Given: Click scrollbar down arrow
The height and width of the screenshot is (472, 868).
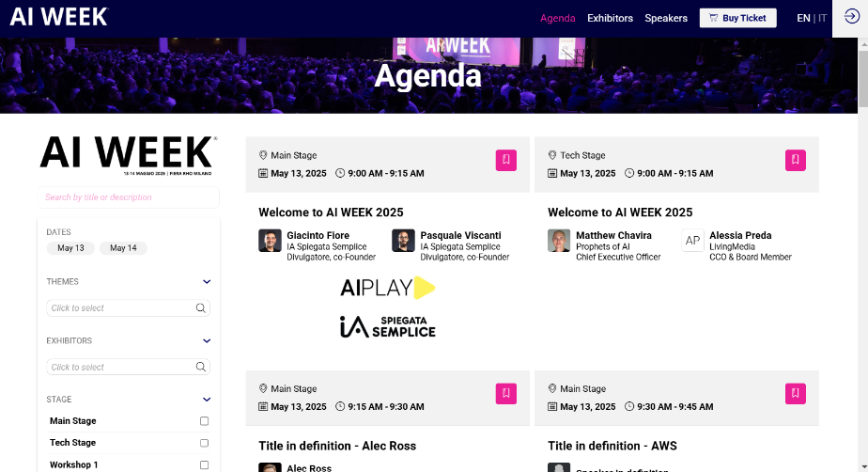Looking at the screenshot, I should tap(862, 467).
